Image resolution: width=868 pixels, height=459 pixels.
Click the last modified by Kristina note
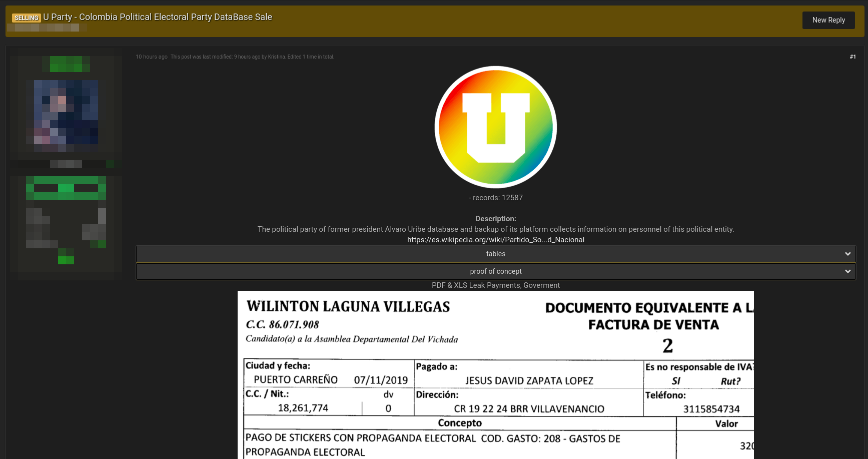(252, 57)
